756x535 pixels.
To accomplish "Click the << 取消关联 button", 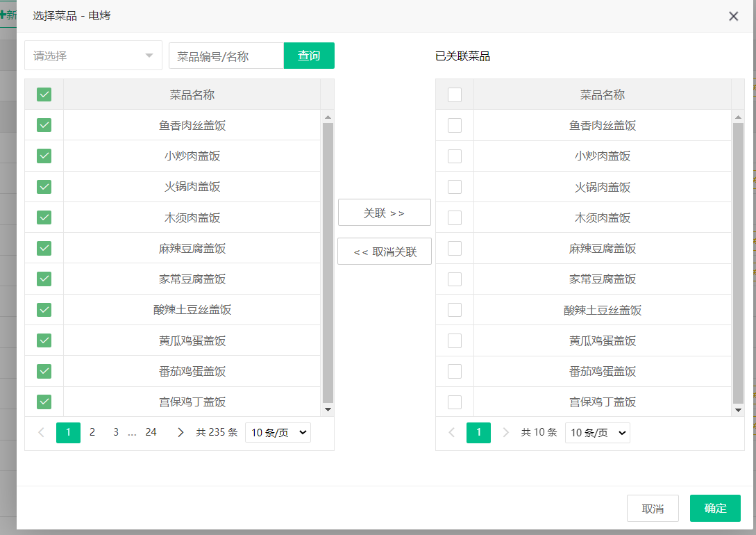I will click(384, 252).
